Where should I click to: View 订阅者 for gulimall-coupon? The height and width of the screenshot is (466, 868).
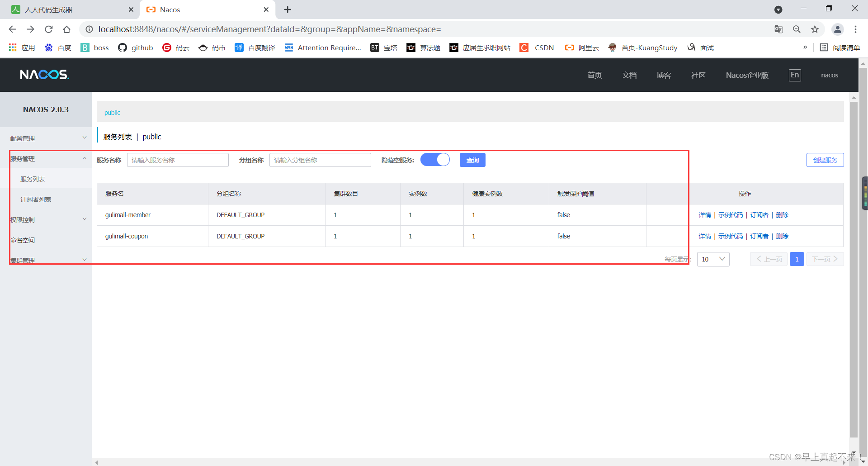[759, 236]
